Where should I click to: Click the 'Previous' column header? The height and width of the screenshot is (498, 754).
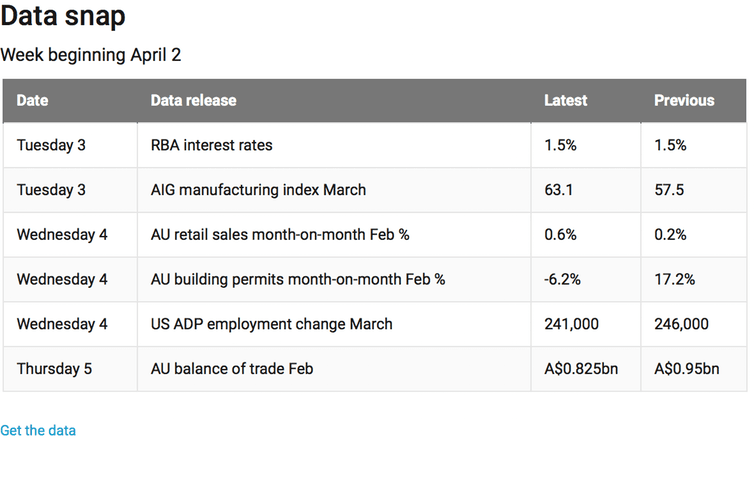684,101
